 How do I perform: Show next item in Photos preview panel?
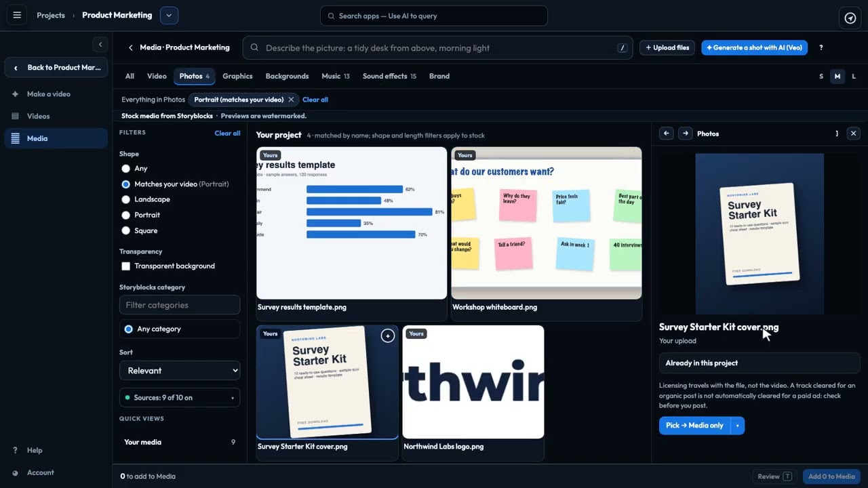click(x=686, y=134)
